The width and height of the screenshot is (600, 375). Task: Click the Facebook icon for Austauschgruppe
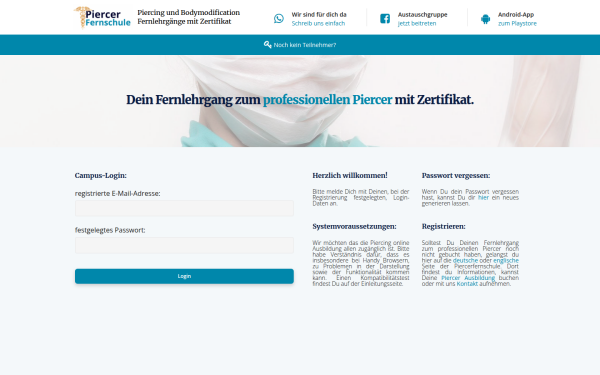[x=385, y=18]
